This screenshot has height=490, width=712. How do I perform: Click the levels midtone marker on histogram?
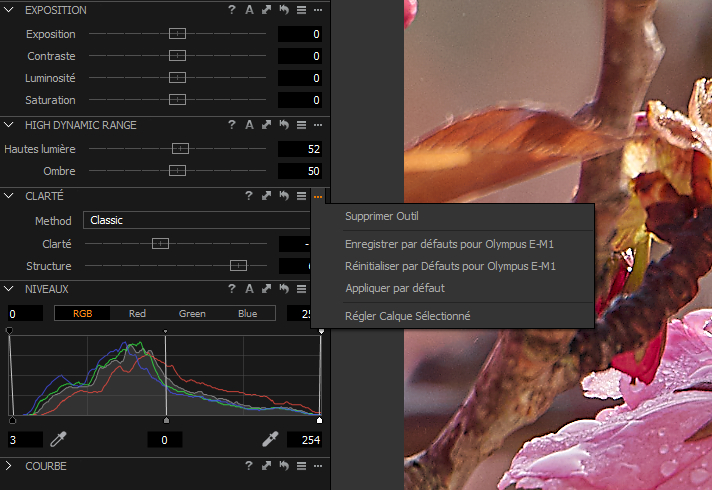[166, 420]
